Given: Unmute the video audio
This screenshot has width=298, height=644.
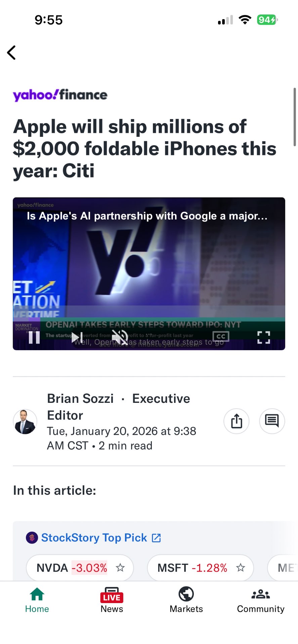Looking at the screenshot, I should 120,337.
